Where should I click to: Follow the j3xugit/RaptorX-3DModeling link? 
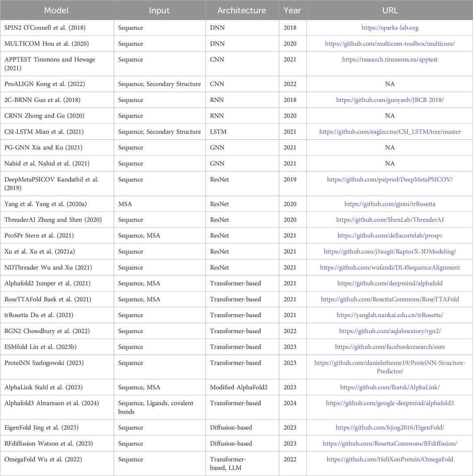[390, 252]
